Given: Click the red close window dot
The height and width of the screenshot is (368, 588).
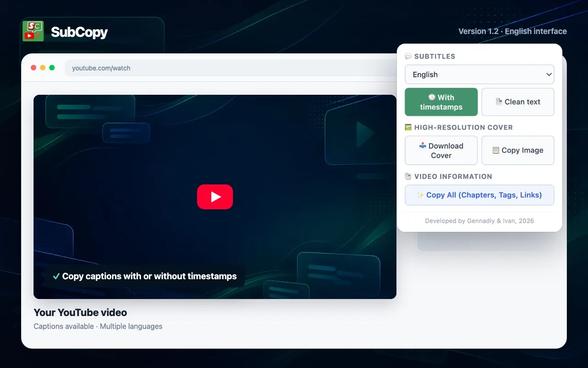Looking at the screenshot, I should click(34, 68).
